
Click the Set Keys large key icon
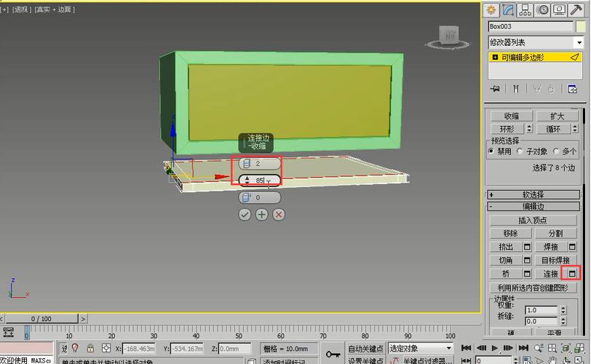pos(333,355)
